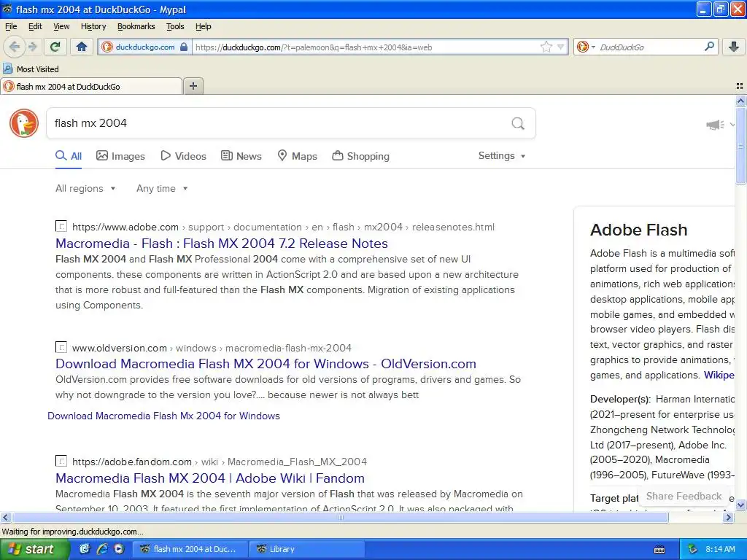This screenshot has height=560, width=747.
Task: Switch to the Images results tab
Action: [120, 156]
